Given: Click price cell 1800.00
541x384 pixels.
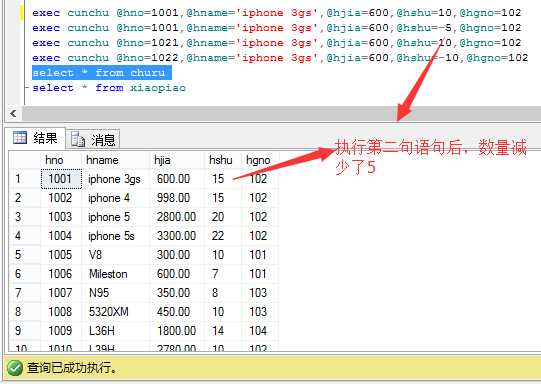Looking at the screenshot, I should pos(176,331).
